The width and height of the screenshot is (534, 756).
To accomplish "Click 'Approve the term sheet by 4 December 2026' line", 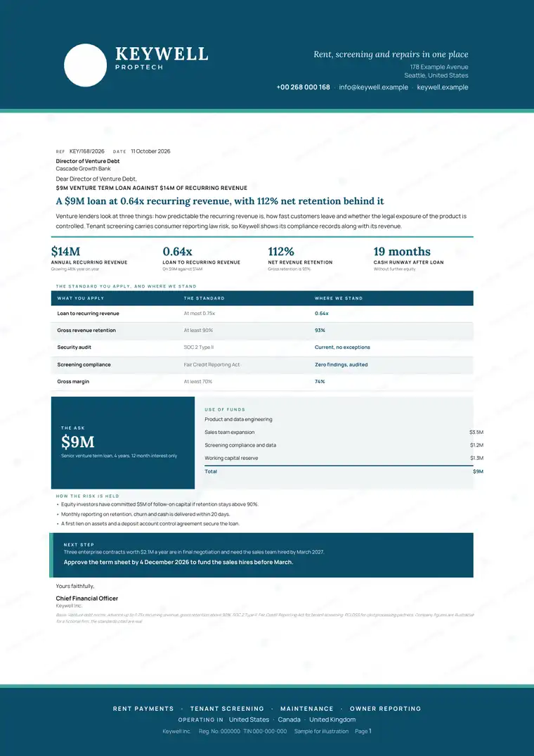I will click(x=178, y=562).
